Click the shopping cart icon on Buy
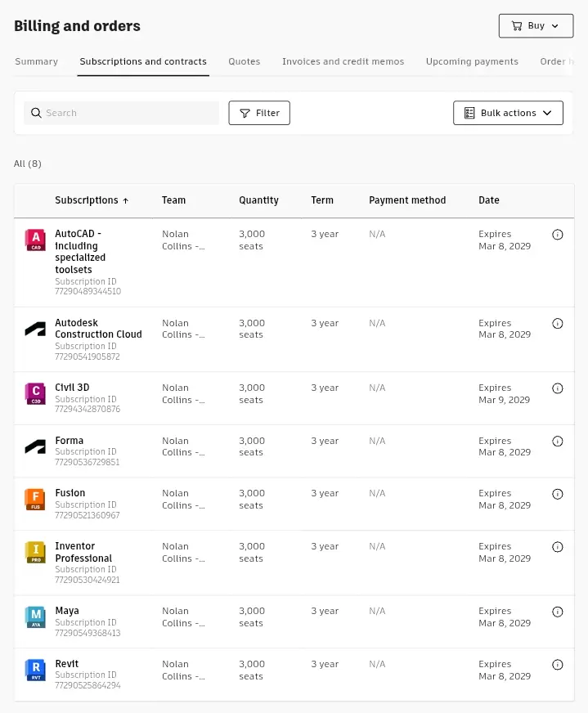Image resolution: width=588 pixels, height=713 pixels. [517, 26]
